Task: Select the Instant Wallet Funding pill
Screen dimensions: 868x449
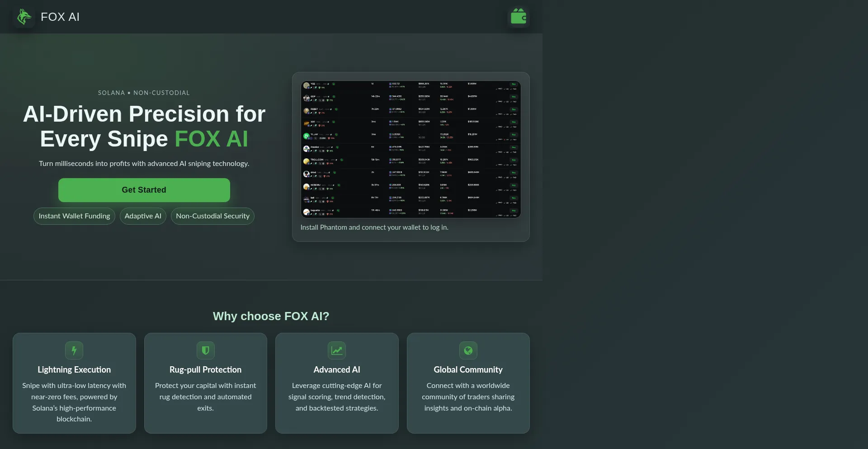Action: [x=75, y=216]
